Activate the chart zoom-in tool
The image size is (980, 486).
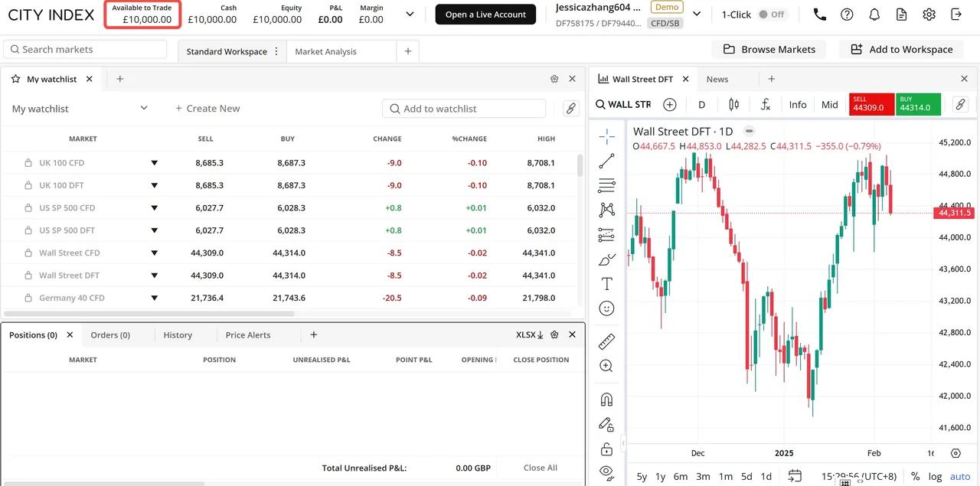coord(606,366)
